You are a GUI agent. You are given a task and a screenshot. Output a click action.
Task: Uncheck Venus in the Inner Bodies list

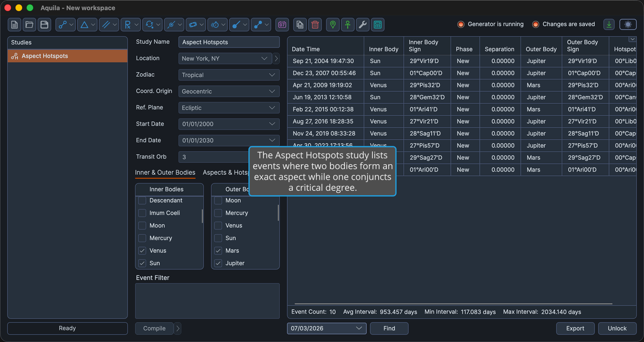(142, 251)
